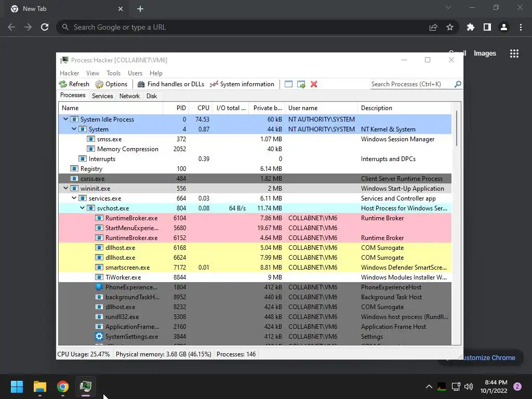532x399 pixels.
Task: Open Google apps grid icon
Action: [514, 54]
